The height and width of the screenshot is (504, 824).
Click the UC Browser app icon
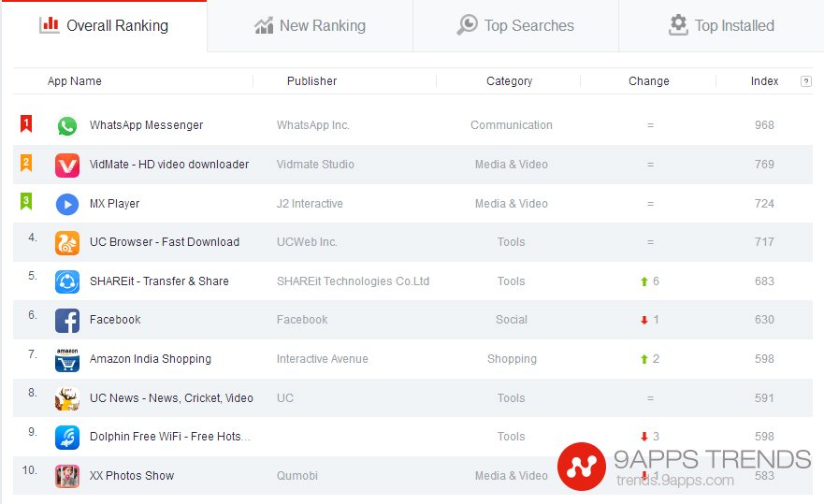(67, 243)
